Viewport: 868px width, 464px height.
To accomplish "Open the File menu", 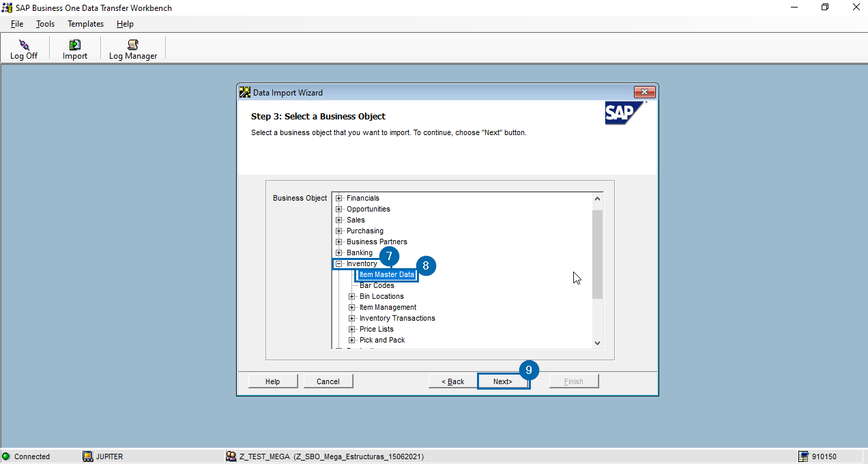I will pos(17,24).
